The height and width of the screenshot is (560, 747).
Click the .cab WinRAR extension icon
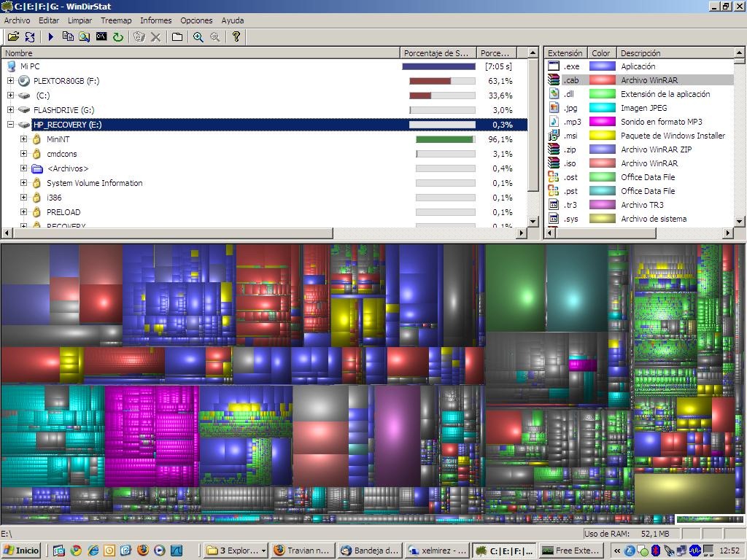[554, 80]
